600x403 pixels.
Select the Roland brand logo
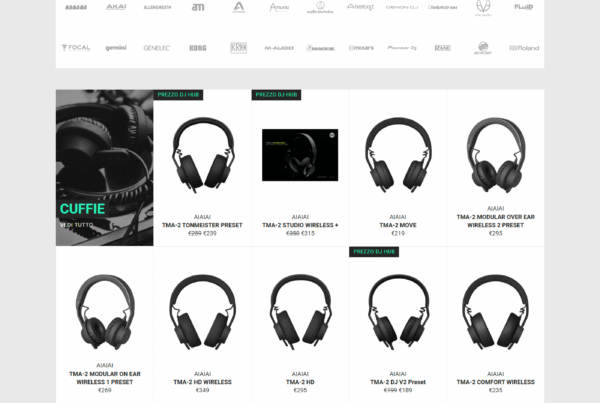[x=523, y=47]
